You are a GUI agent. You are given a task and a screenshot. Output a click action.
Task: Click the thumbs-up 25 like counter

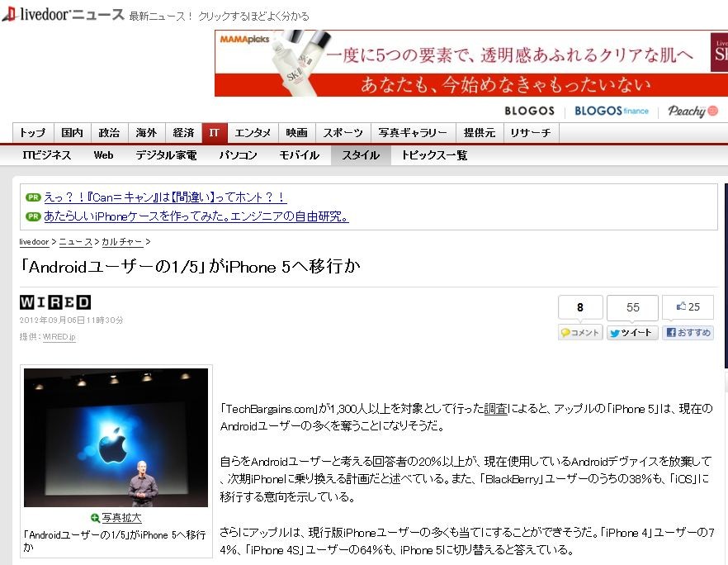point(688,306)
